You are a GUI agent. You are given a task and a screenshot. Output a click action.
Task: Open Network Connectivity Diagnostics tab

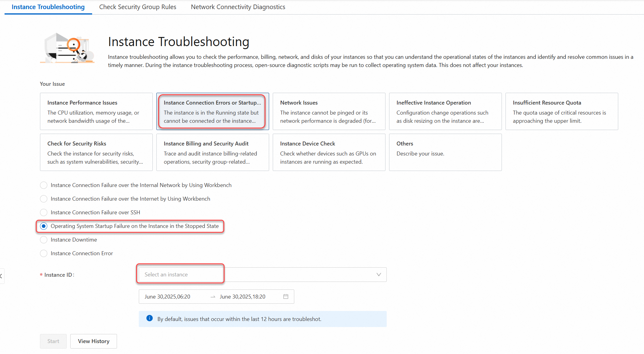[x=238, y=7]
